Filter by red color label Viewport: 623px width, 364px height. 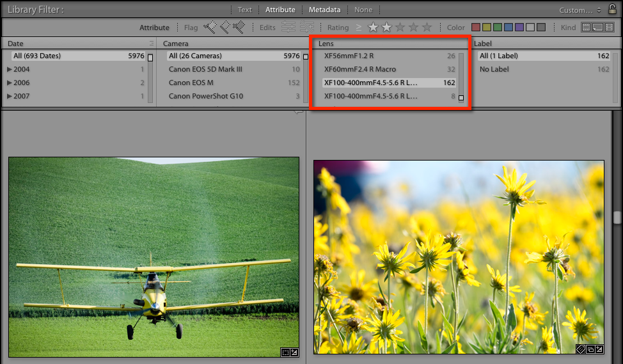[476, 27]
